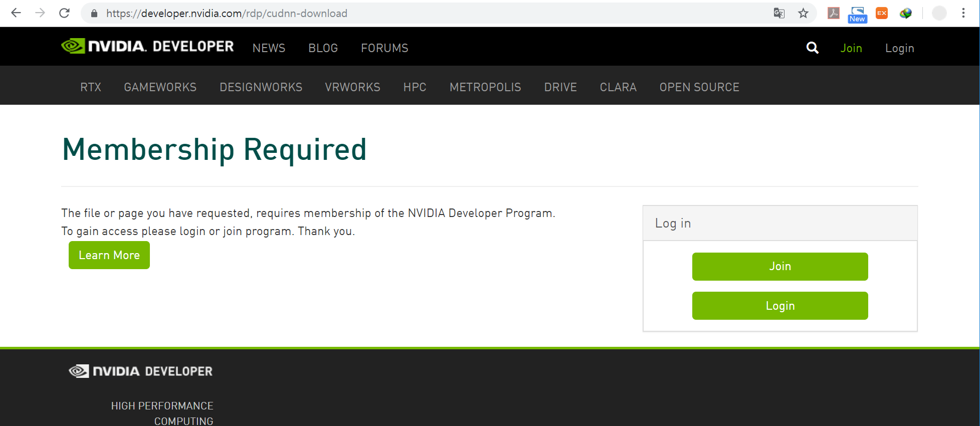Click the PDF extension icon
The height and width of the screenshot is (426, 980).
click(834, 13)
